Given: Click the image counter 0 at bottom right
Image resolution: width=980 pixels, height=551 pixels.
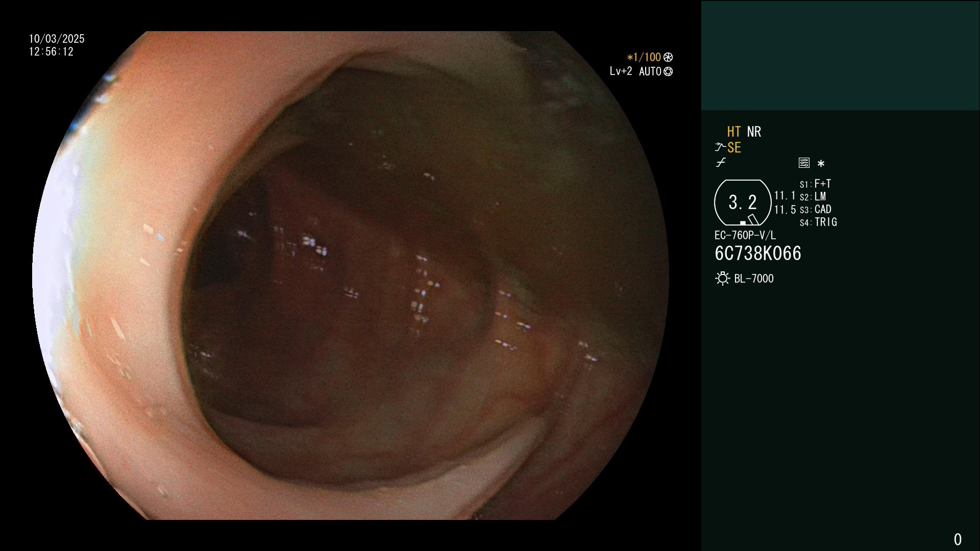Looking at the screenshot, I should [958, 539].
